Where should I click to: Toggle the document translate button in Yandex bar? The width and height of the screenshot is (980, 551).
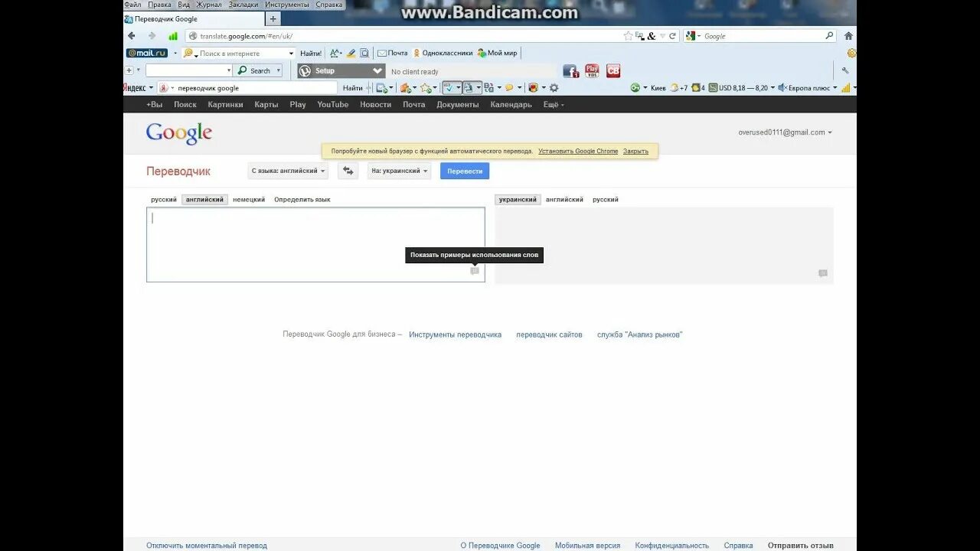click(472, 88)
